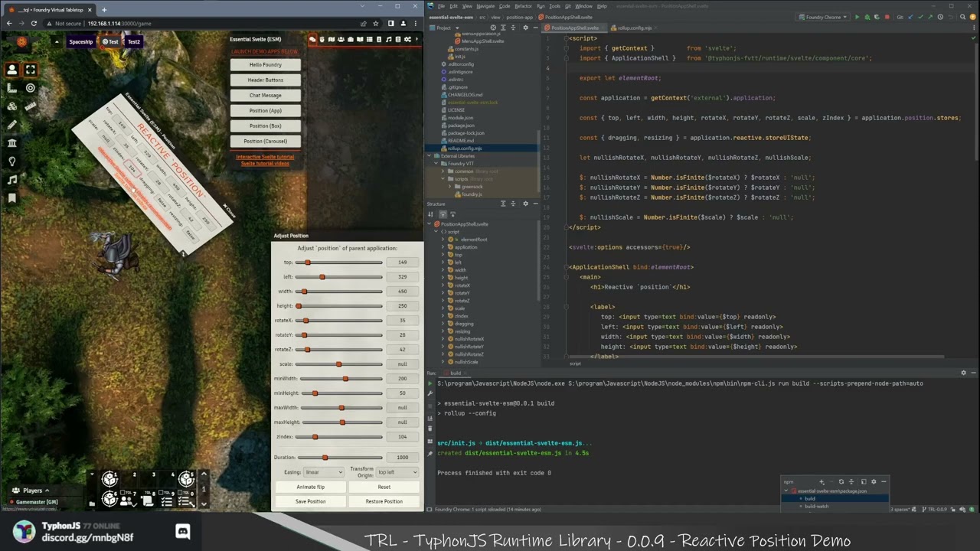Open the Chat Log tab icon in the sidebar
Viewport: 980px width, 551px height.
tap(313, 39)
